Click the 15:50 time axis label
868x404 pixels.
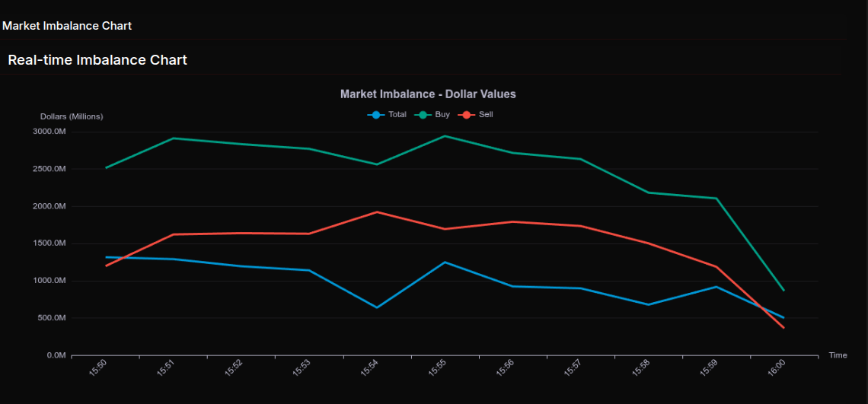click(x=98, y=368)
